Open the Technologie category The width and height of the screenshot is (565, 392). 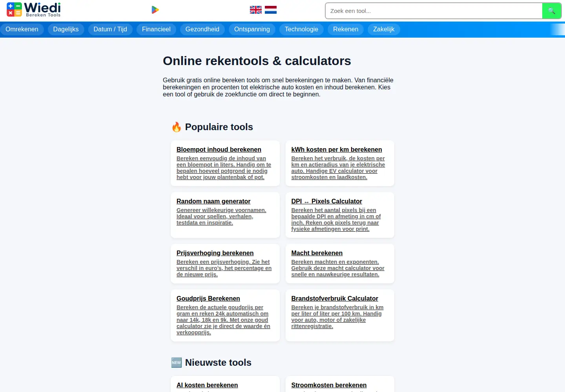click(301, 29)
